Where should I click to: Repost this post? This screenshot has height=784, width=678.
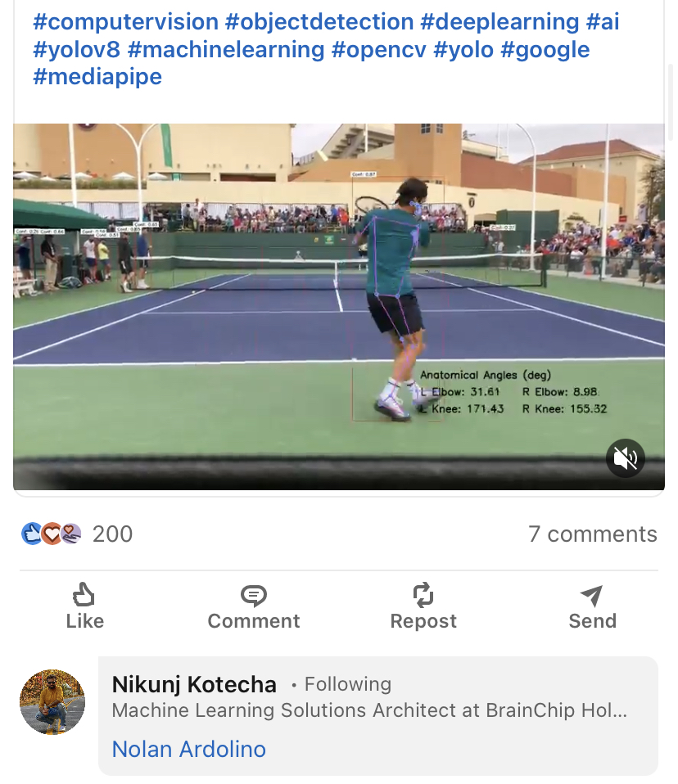pos(423,606)
